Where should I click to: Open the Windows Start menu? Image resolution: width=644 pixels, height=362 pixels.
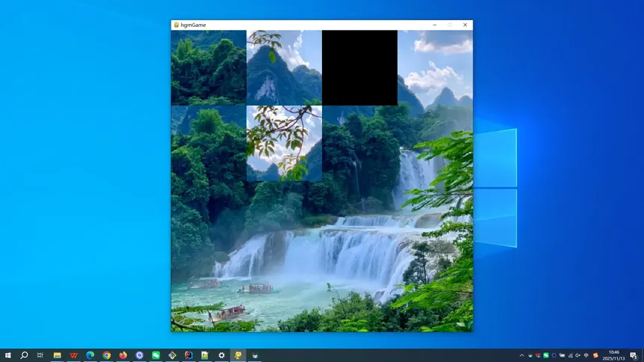coord(8,355)
